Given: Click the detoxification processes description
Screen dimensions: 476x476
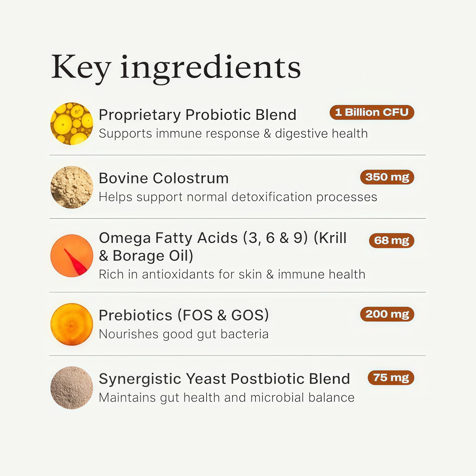Looking at the screenshot, I should pos(238,197).
